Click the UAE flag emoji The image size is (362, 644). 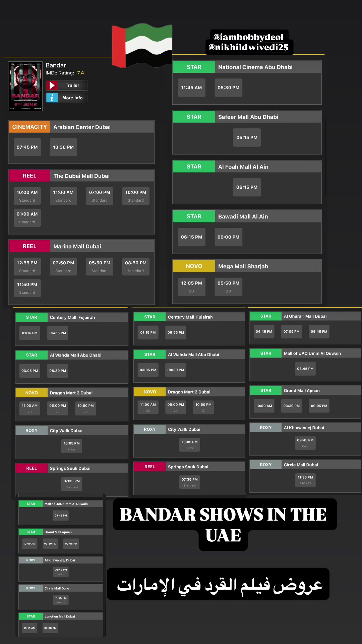tap(142, 45)
